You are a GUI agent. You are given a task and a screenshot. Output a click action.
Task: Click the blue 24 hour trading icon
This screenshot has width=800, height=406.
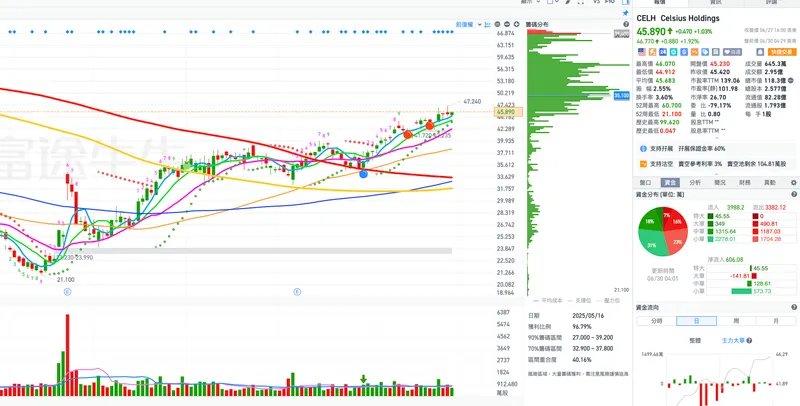click(663, 52)
